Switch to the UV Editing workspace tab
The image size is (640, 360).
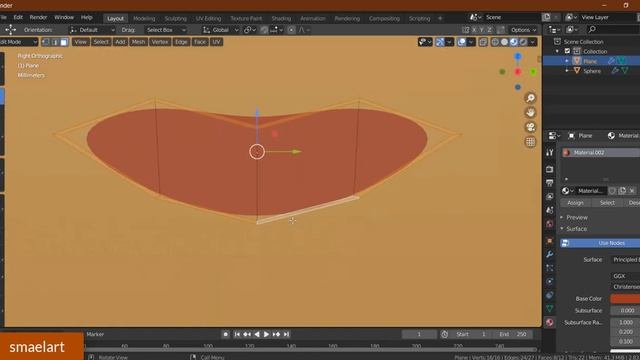(x=208, y=18)
